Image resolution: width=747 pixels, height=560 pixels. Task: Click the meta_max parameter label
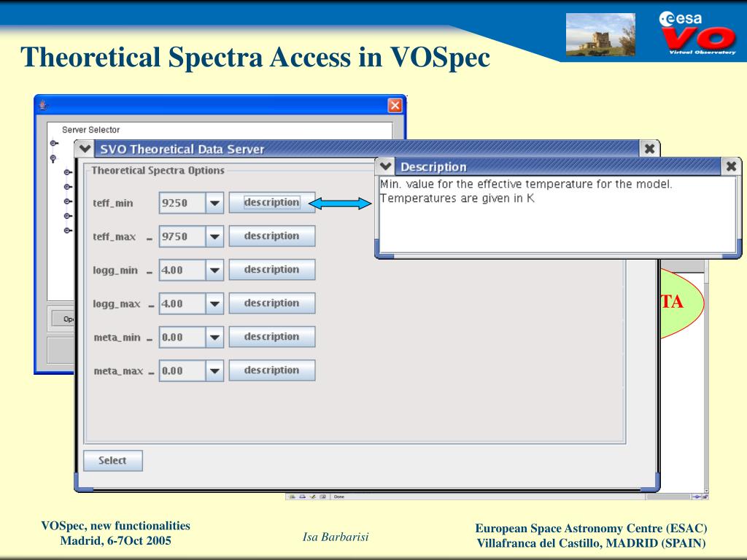[x=118, y=371]
